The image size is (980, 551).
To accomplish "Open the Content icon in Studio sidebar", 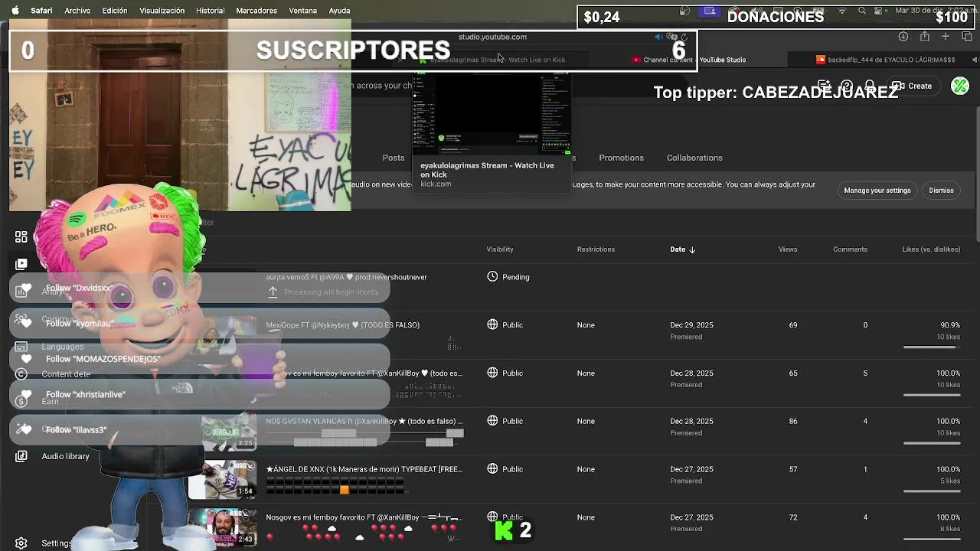I will tap(21, 264).
